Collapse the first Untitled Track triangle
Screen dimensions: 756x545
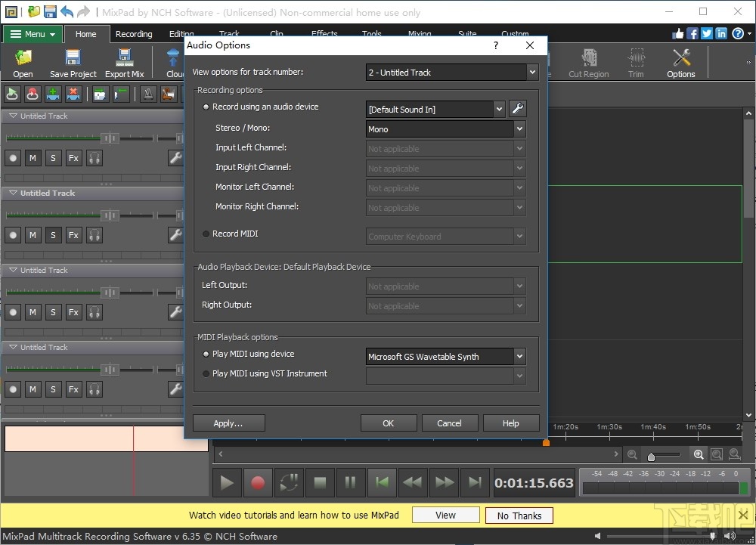(13, 116)
